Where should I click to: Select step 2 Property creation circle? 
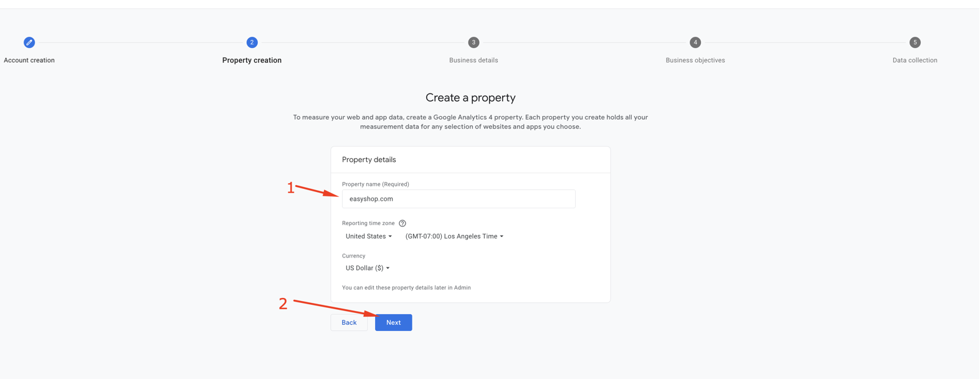(252, 42)
